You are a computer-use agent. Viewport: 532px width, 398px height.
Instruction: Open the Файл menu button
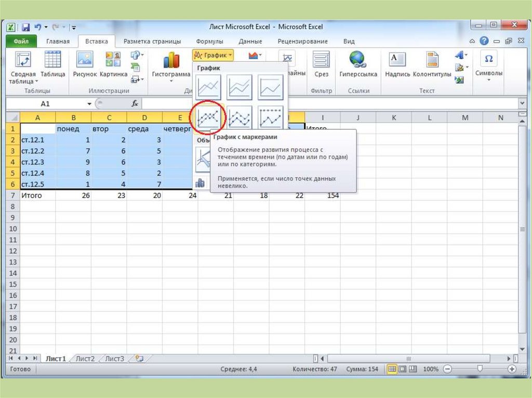pos(21,42)
